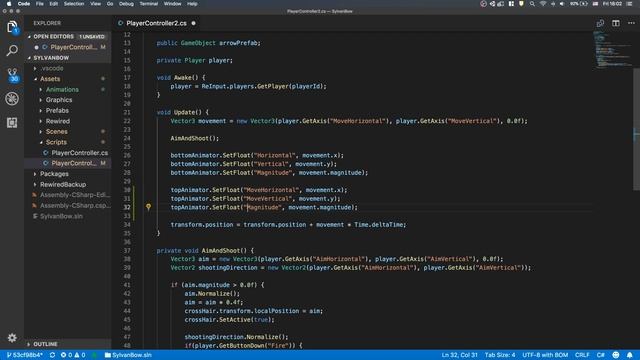Click the Wi-Fi icon in macOS menu bar
Viewport: 640px width, 360px height.
pyautogui.click(x=543, y=4)
